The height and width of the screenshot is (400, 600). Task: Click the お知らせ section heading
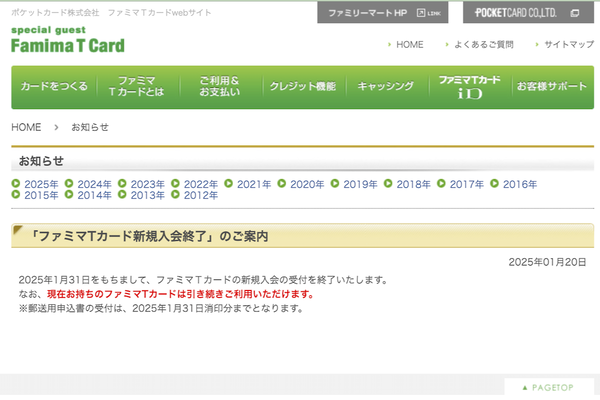point(41,161)
